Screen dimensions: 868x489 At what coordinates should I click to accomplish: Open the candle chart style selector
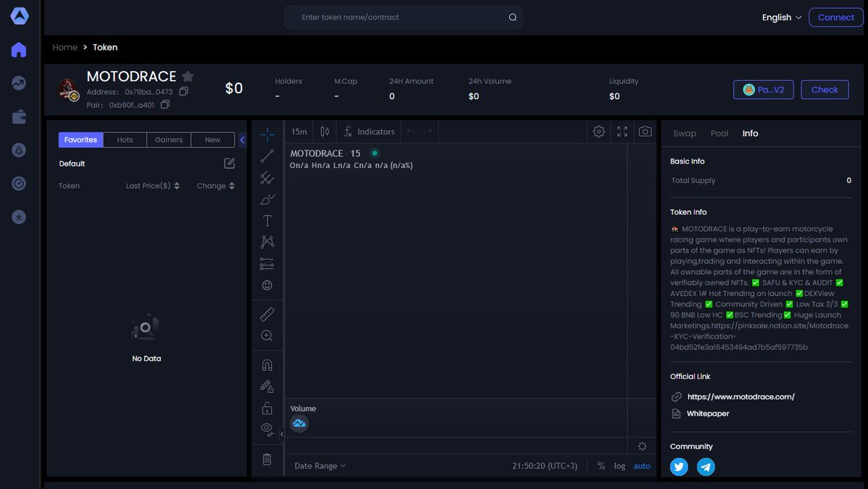[325, 132]
